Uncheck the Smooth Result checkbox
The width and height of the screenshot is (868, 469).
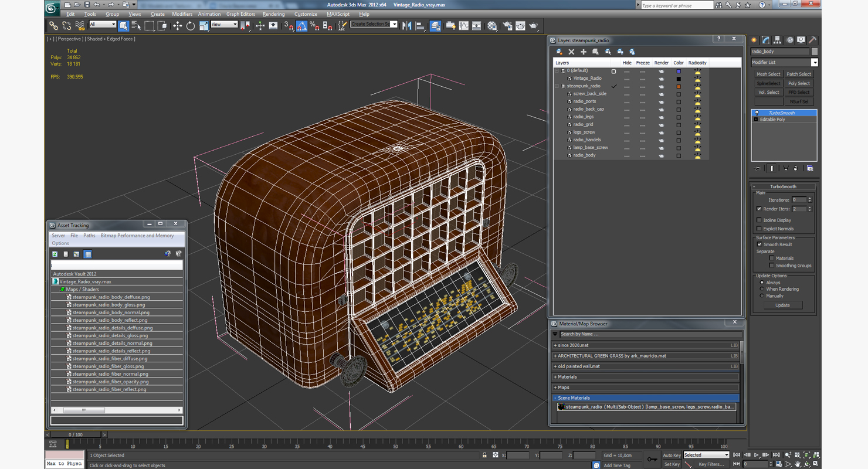[759, 244]
